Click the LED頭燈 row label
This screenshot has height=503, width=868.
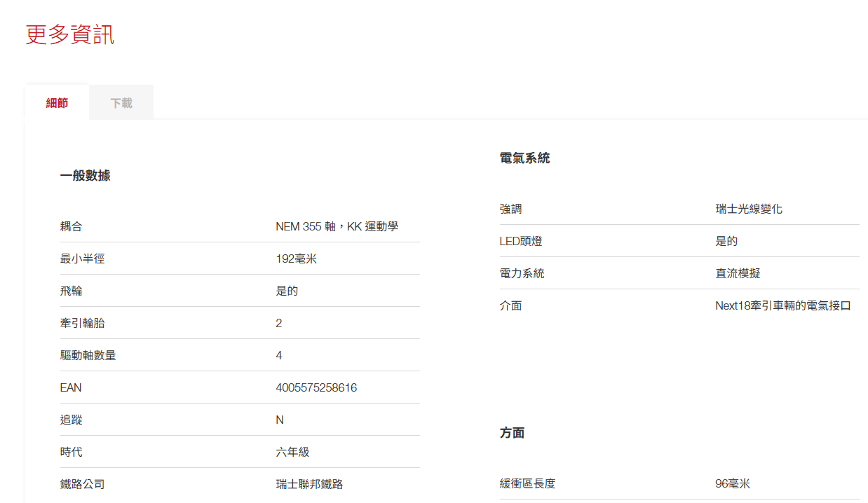coord(520,241)
